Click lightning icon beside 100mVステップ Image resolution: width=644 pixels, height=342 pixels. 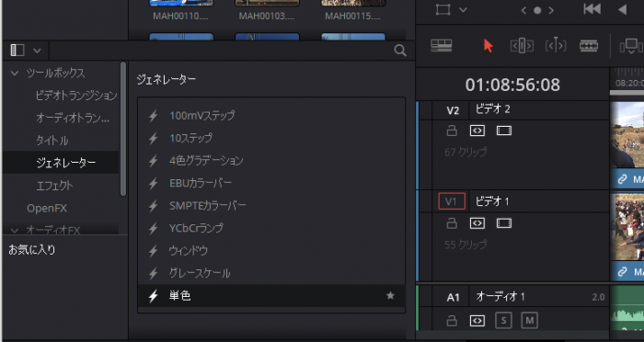pos(154,116)
